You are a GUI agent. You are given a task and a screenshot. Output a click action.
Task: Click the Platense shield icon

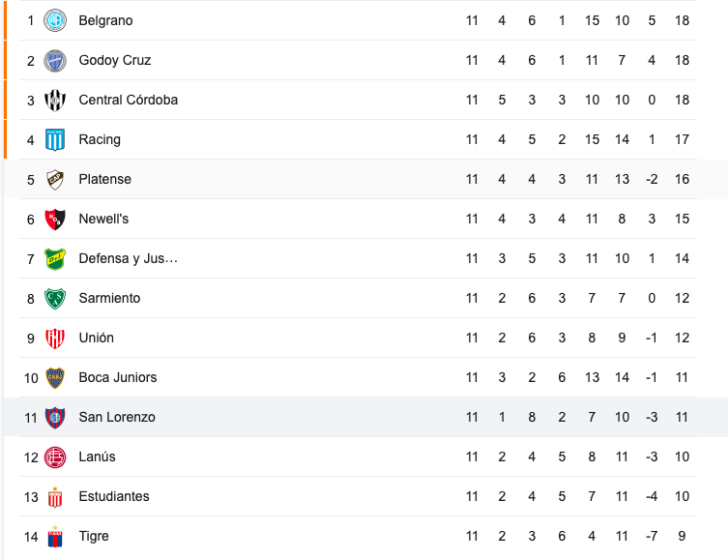tap(55, 179)
